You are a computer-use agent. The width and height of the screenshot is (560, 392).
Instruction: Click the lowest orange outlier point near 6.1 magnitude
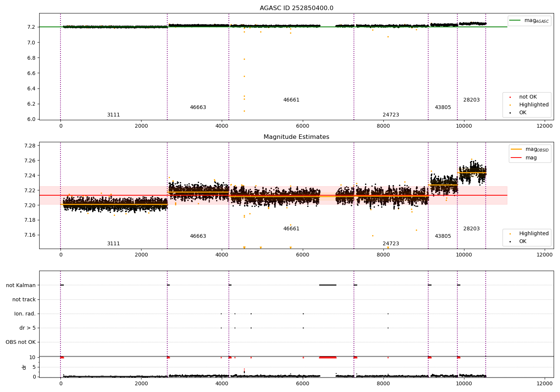pyautogui.click(x=244, y=111)
